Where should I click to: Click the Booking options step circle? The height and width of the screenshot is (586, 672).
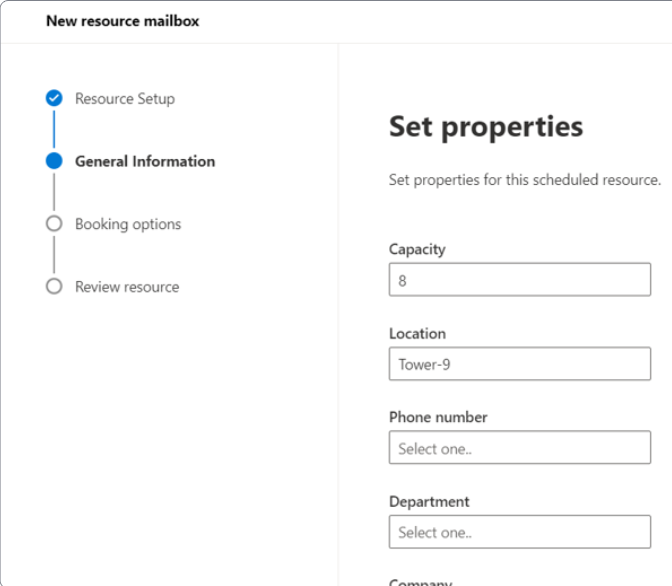pyautogui.click(x=54, y=223)
